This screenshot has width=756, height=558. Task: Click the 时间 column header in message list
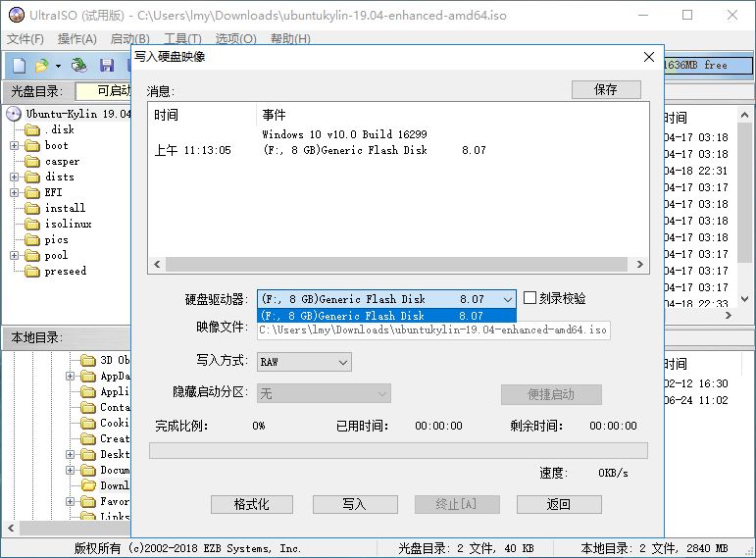click(167, 115)
